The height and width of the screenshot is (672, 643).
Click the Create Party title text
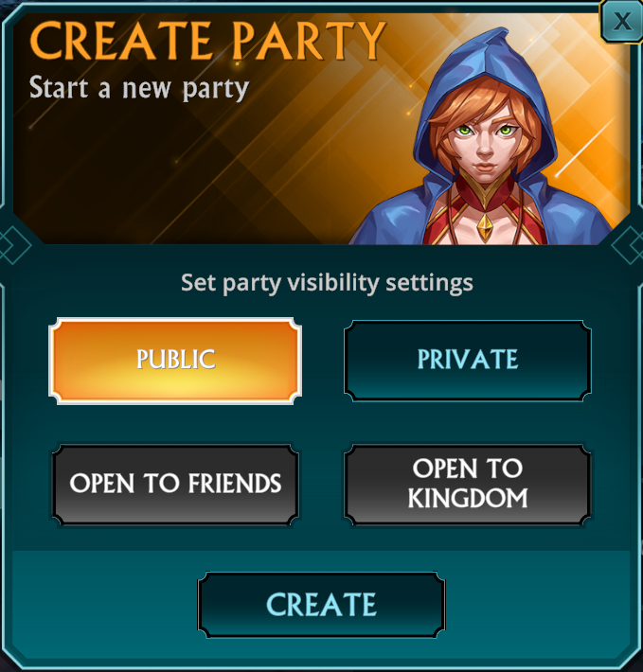tap(208, 41)
